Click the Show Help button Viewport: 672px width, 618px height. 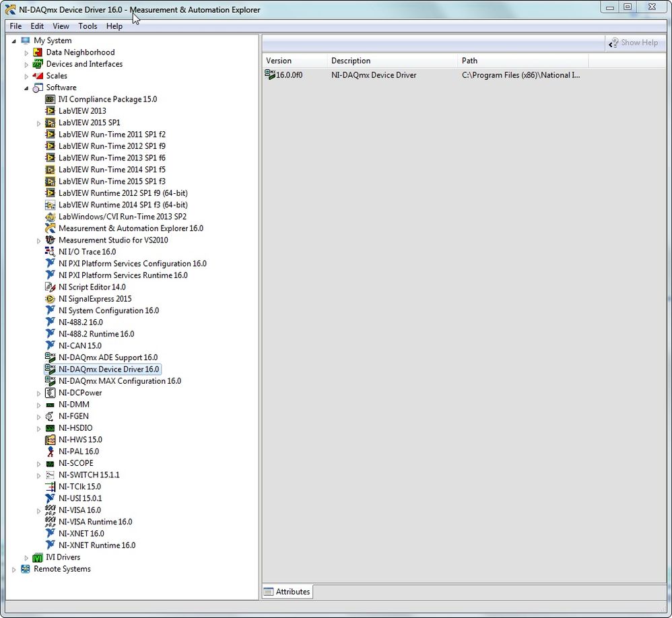(x=633, y=42)
